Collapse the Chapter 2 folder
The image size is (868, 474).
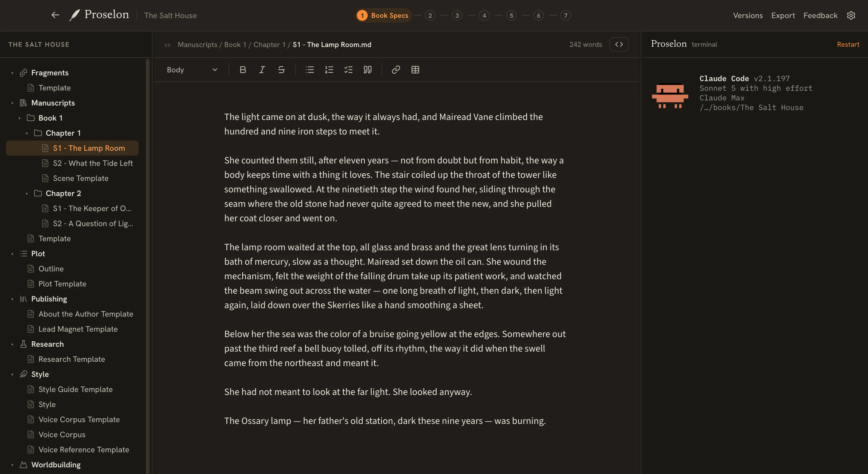(x=27, y=194)
